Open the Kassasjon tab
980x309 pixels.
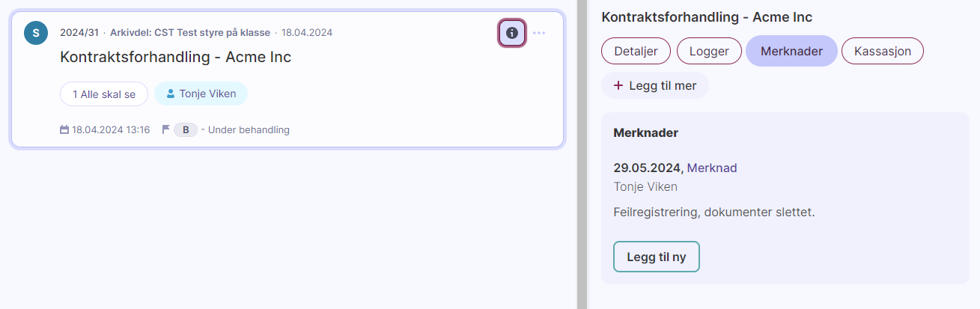point(883,52)
